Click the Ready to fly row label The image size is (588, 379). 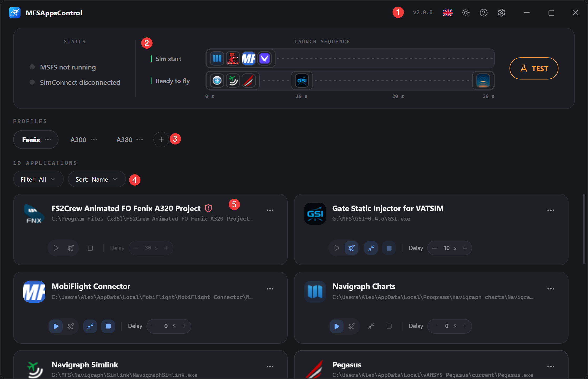click(173, 81)
